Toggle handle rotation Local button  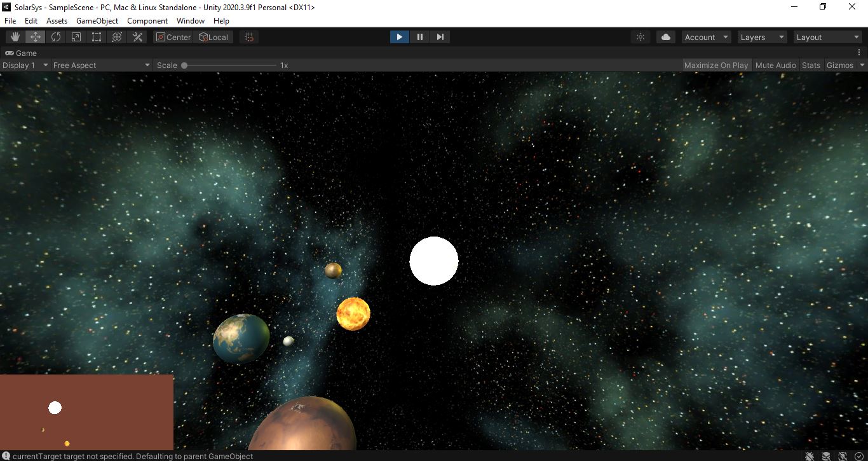(x=214, y=37)
